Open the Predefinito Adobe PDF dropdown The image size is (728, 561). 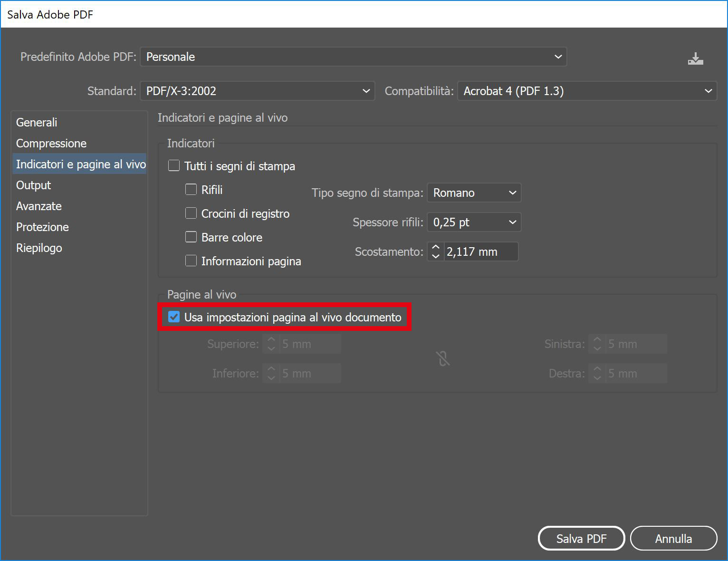click(x=353, y=57)
